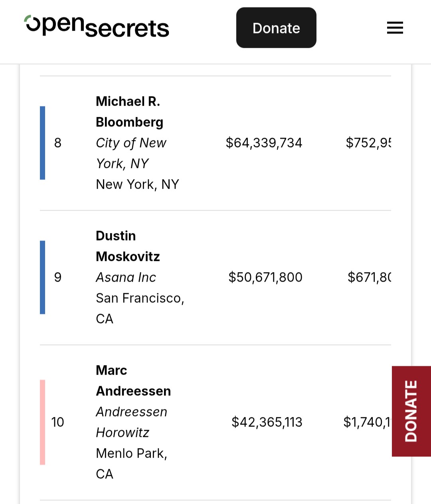431x504 pixels.
Task: Select the $64,339,734 total contribution amount
Action: pyautogui.click(x=264, y=143)
